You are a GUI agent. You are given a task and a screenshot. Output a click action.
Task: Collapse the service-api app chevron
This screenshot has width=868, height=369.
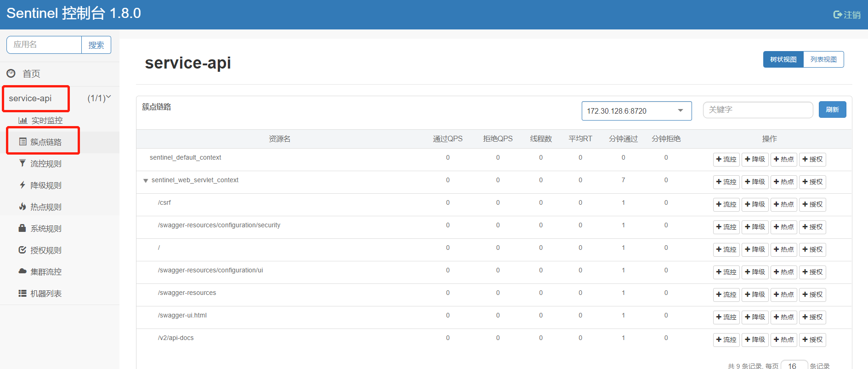(109, 97)
